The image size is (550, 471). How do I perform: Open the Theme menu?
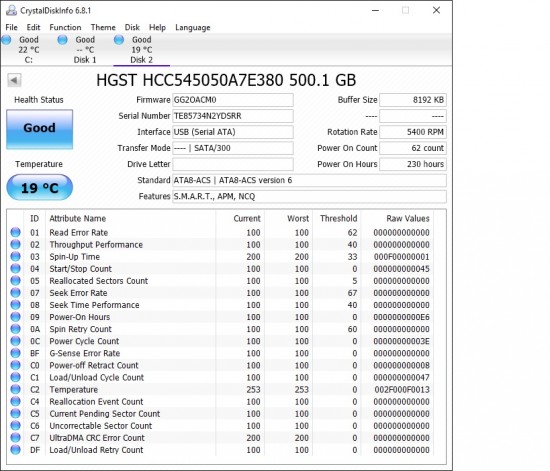pyautogui.click(x=103, y=27)
